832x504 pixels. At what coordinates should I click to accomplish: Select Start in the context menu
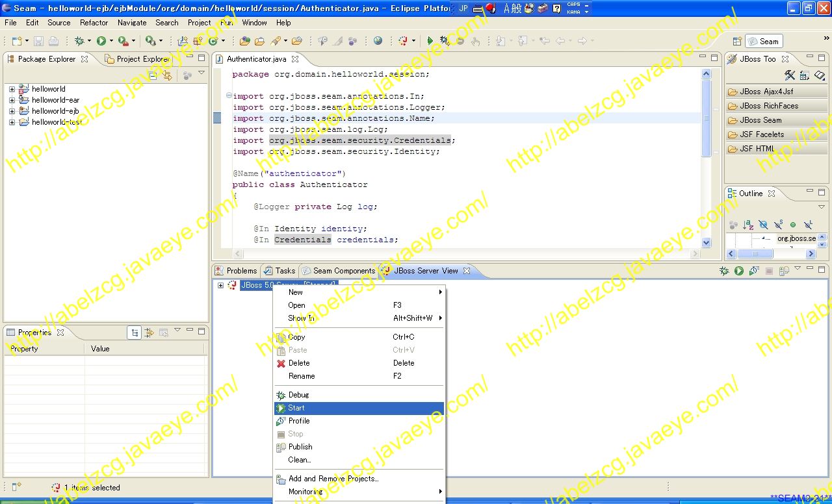click(x=359, y=408)
